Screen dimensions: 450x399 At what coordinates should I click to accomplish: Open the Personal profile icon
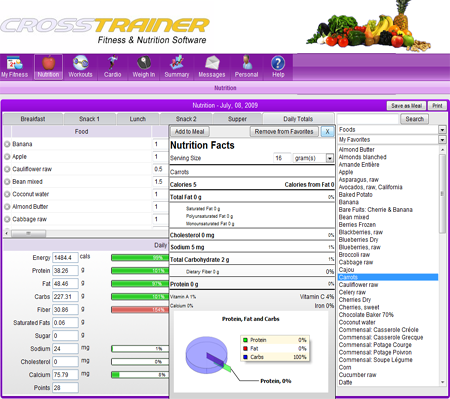246,63
